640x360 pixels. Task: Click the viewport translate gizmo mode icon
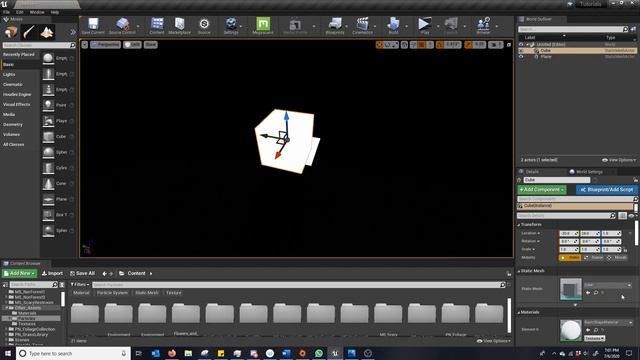380,44
